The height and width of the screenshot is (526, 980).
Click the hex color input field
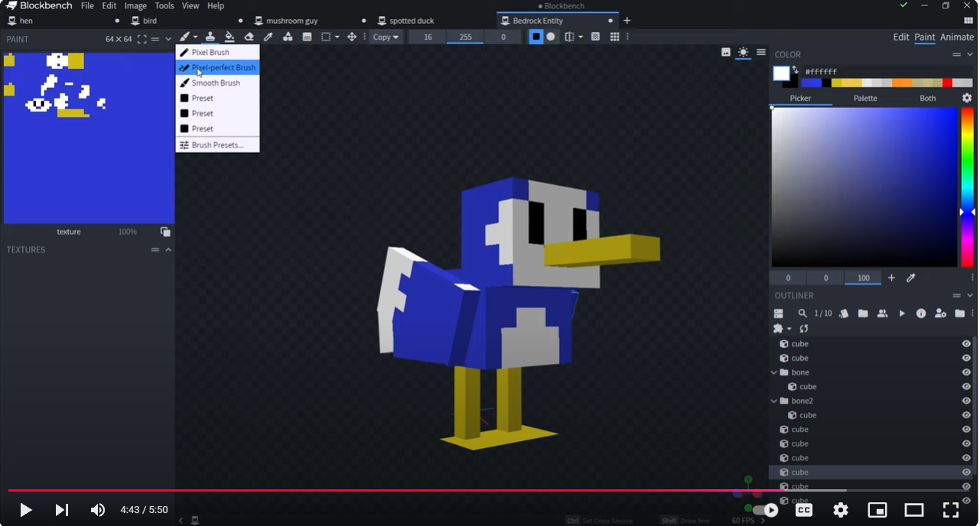pyautogui.click(x=872, y=71)
